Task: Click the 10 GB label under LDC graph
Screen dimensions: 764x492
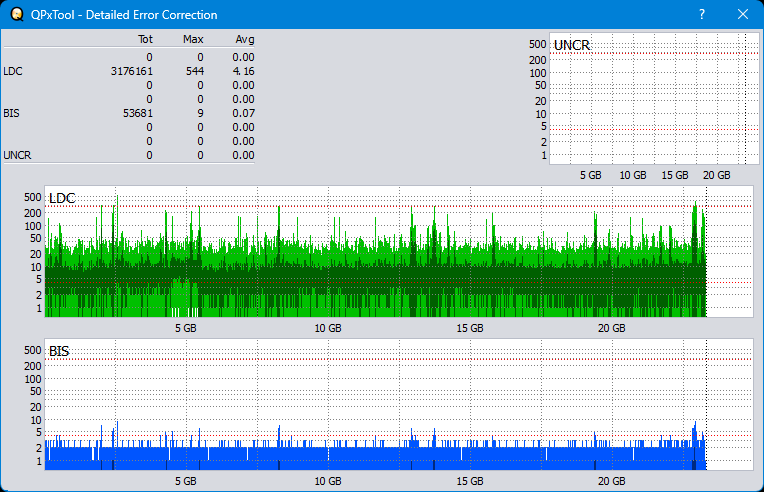Action: click(x=327, y=328)
